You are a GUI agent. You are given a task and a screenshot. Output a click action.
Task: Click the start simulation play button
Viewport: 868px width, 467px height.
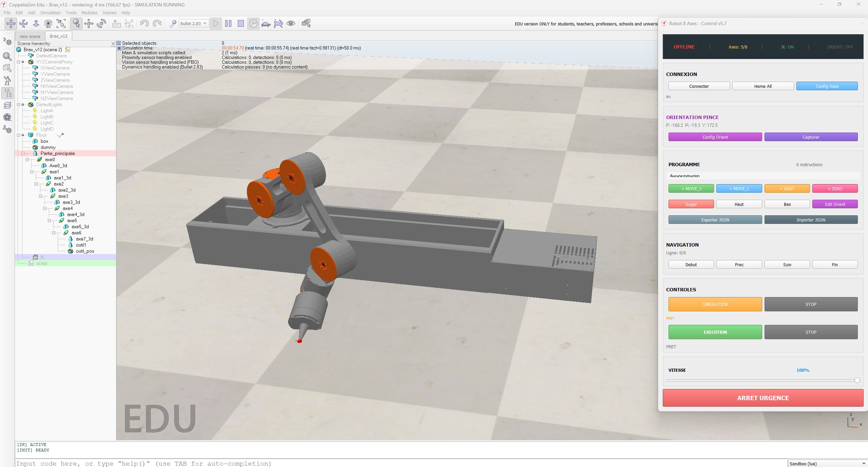[216, 23]
